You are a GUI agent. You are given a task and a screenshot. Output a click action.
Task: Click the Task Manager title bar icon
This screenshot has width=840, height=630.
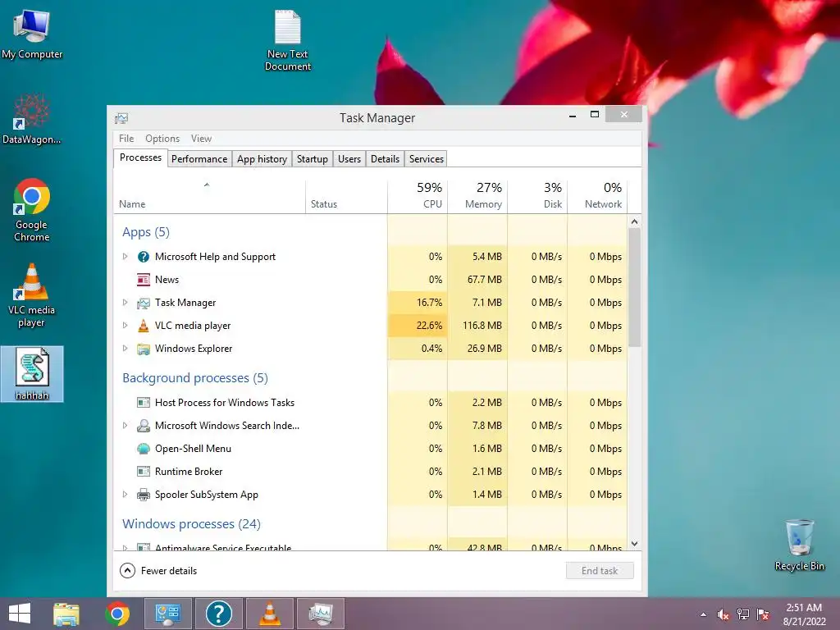(x=121, y=118)
